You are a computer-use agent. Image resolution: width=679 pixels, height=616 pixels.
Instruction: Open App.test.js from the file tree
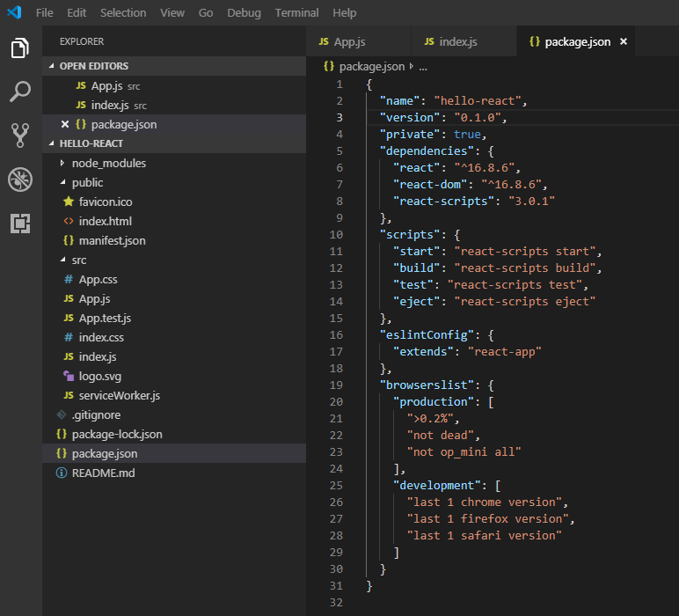(174, 318)
